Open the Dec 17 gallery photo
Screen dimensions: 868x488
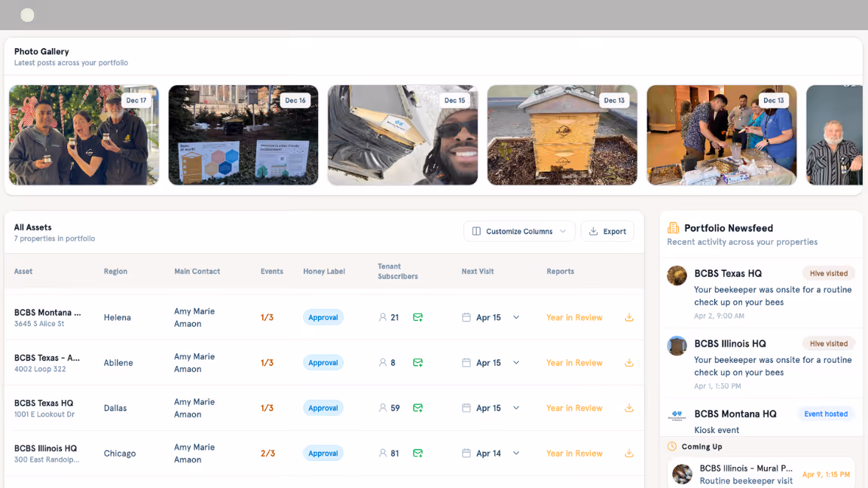tap(84, 135)
